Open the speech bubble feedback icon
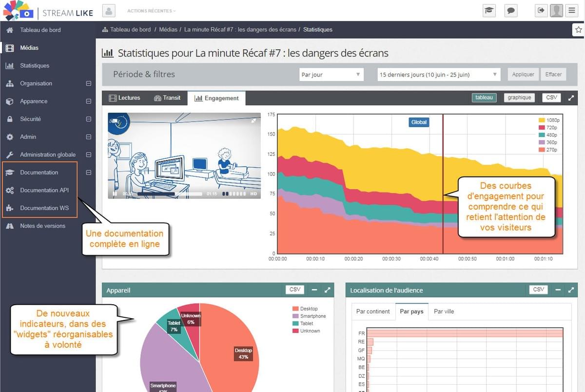This screenshot has height=392, width=585. click(510, 10)
